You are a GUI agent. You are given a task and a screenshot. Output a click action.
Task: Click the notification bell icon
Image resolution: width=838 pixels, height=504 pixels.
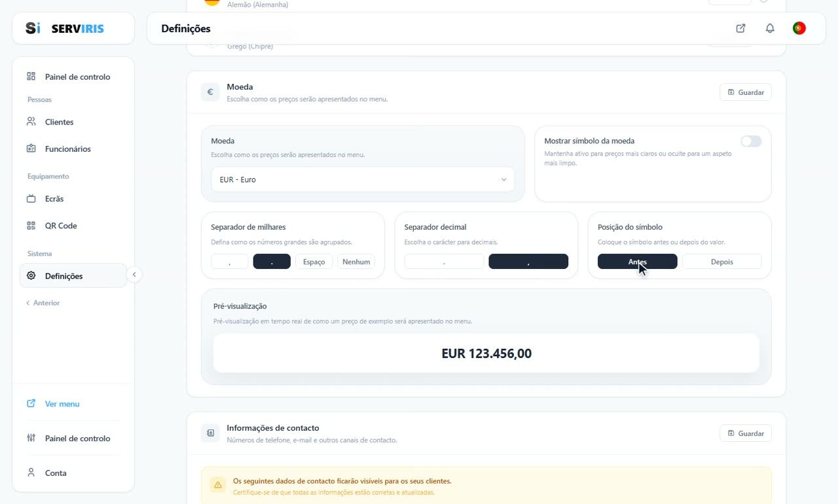(x=770, y=28)
